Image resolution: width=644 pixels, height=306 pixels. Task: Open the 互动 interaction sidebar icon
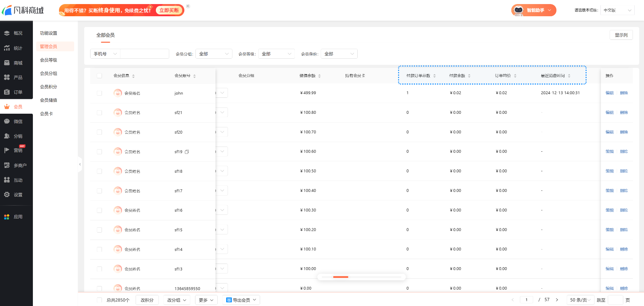7,180
